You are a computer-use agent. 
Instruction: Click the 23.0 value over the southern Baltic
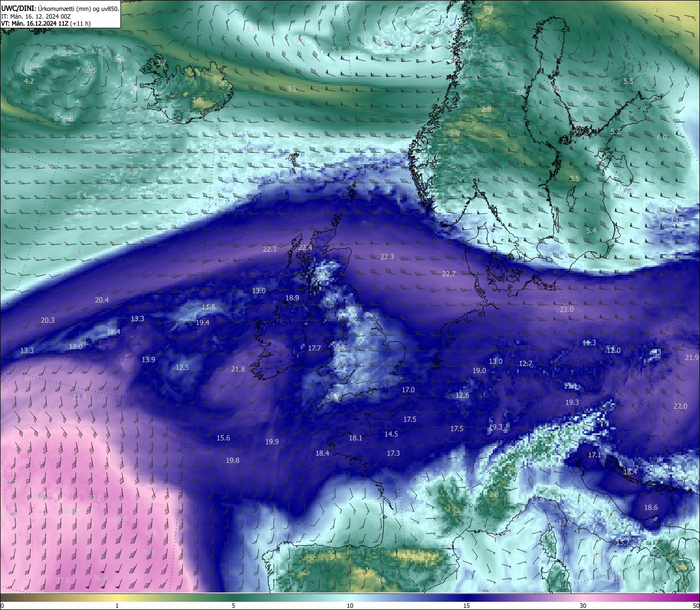pos(567,309)
